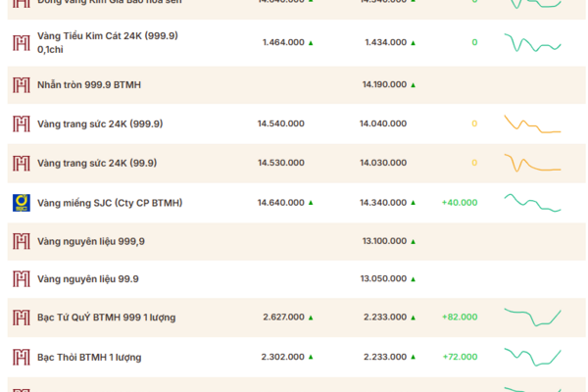The image size is (588, 392).
Task: Select product name Vàng nguyên liệu 999,9
Action: (91, 242)
